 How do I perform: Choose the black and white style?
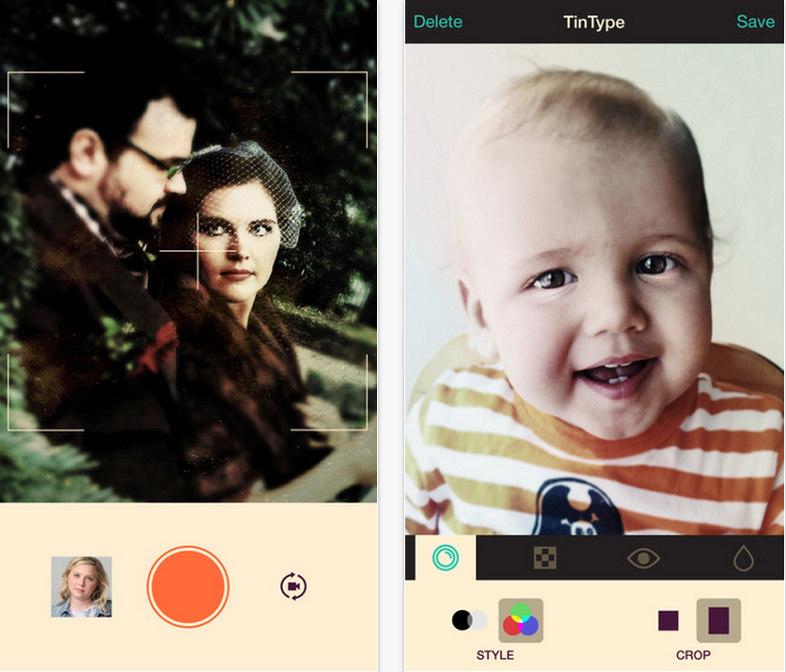point(469,620)
